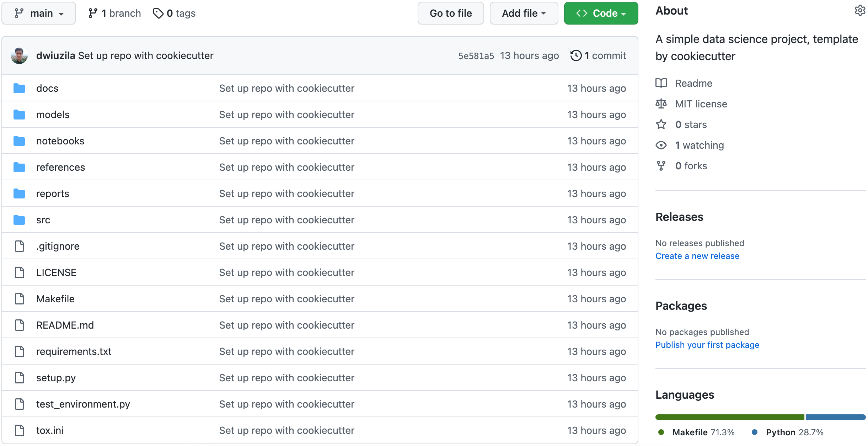
Task: Star the repository via star icon
Action: pyautogui.click(x=661, y=124)
